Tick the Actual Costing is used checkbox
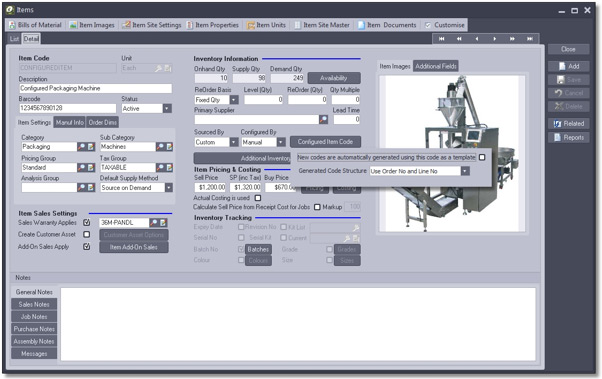The height and width of the screenshot is (379, 602). 258,198
